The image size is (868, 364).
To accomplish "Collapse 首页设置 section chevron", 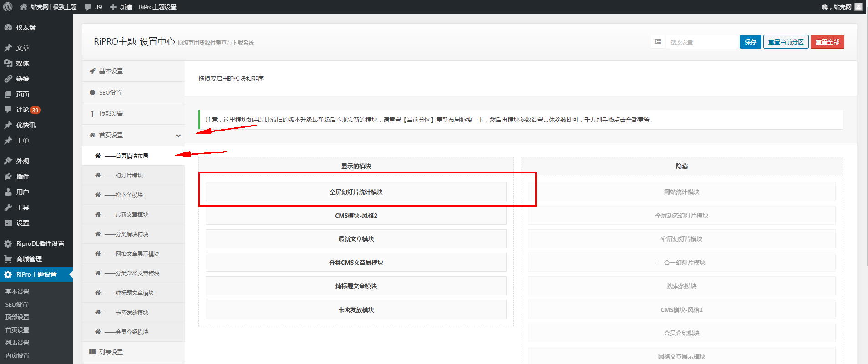I will click(178, 136).
